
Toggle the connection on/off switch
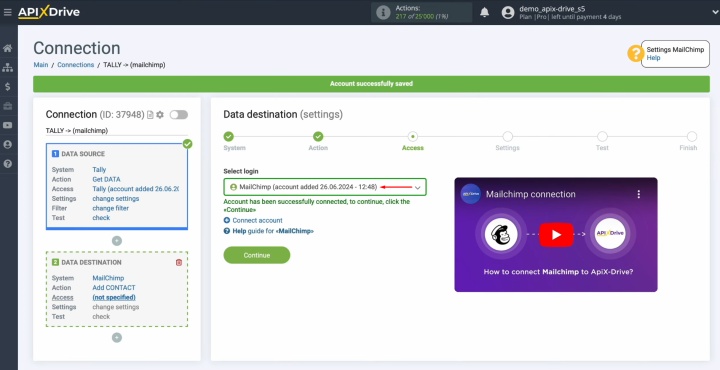(179, 115)
